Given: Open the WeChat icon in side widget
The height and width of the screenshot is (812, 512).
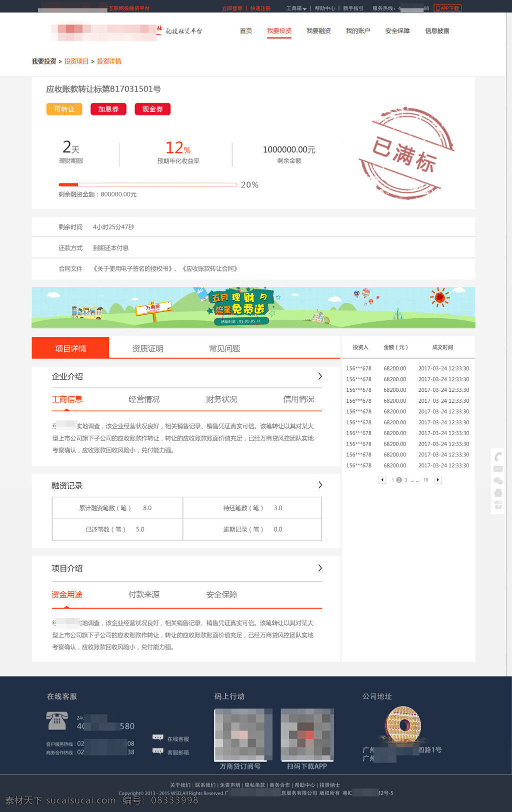Looking at the screenshot, I should click(x=498, y=481).
